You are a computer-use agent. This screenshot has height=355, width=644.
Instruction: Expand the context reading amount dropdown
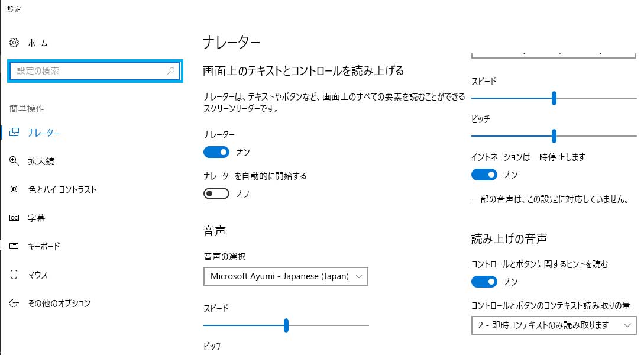click(x=554, y=325)
